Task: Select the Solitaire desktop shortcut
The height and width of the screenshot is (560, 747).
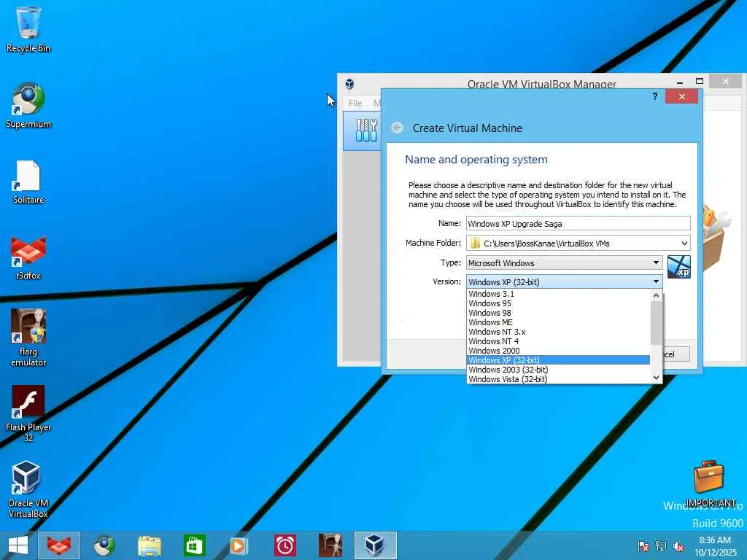Action: [28, 182]
